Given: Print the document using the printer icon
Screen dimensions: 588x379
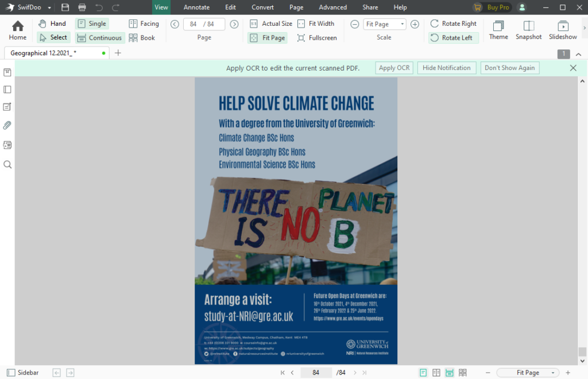Looking at the screenshot, I should [82, 7].
